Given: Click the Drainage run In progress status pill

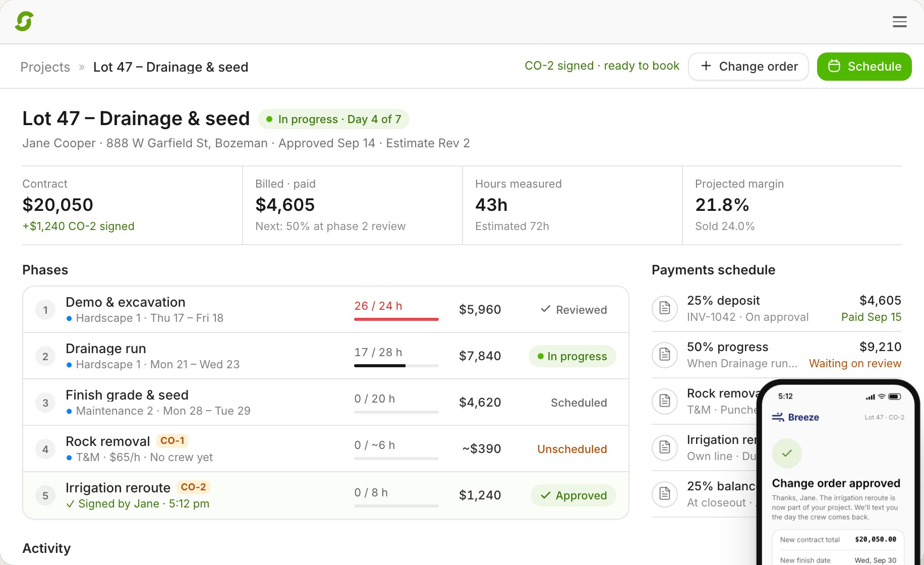Looking at the screenshot, I should [572, 356].
